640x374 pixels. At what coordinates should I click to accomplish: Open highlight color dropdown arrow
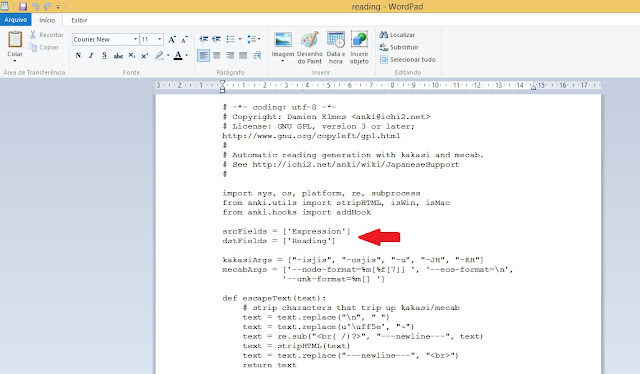tap(168, 56)
